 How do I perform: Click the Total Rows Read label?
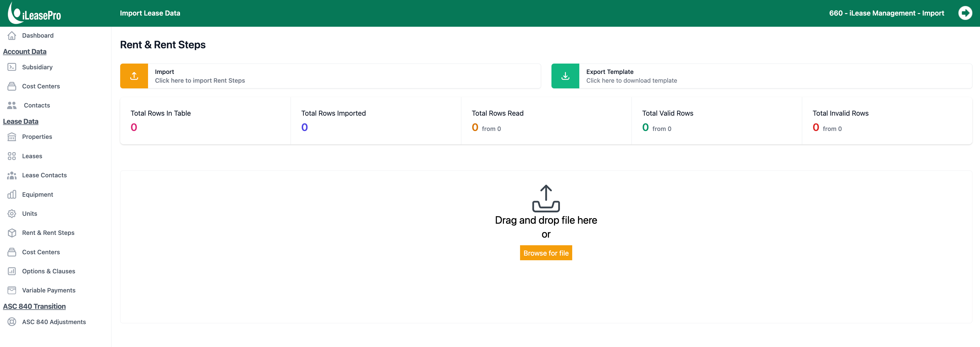point(498,113)
